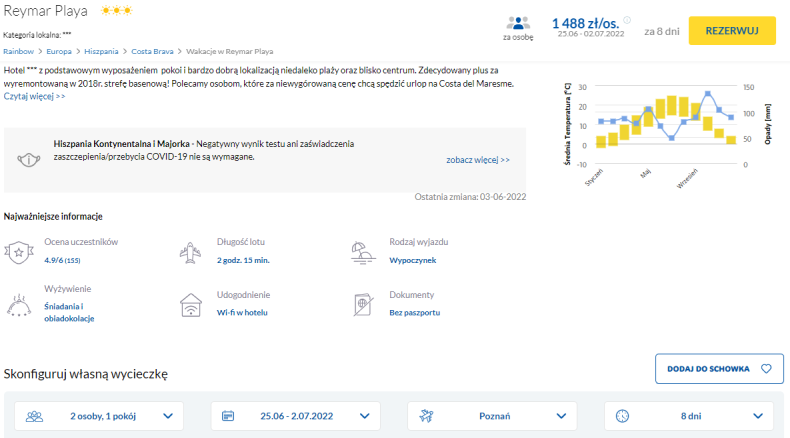This screenshot has width=790, height=438.
Task: Open the Europa breadcrumb link
Action: [59, 51]
